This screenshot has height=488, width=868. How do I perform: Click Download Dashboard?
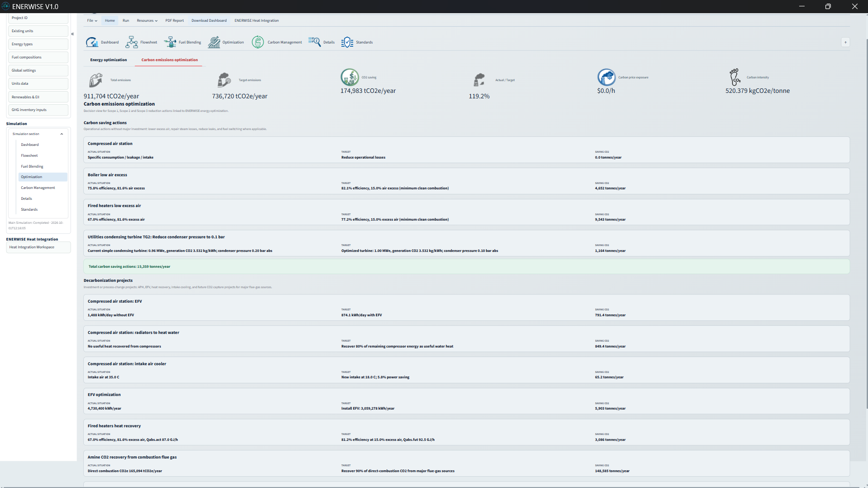click(x=209, y=20)
